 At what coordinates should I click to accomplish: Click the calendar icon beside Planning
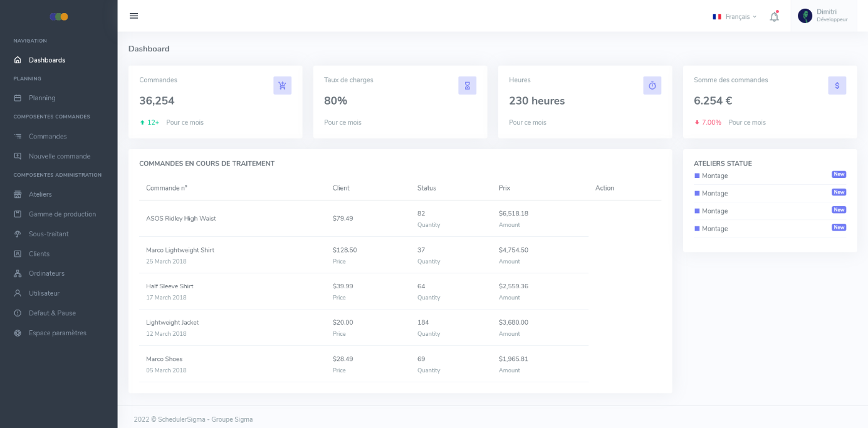[18, 98]
